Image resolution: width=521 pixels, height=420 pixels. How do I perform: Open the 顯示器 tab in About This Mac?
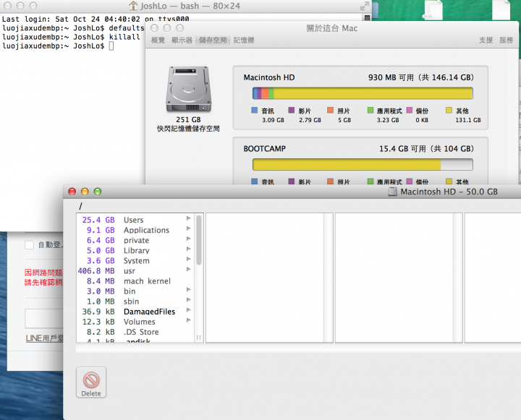(x=182, y=40)
